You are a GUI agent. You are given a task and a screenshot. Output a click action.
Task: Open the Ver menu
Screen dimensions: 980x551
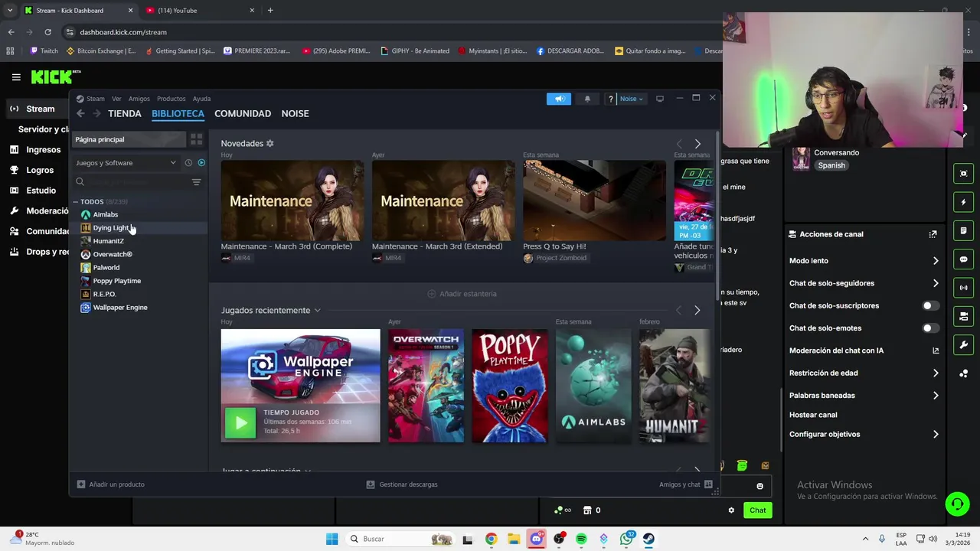[116, 99]
